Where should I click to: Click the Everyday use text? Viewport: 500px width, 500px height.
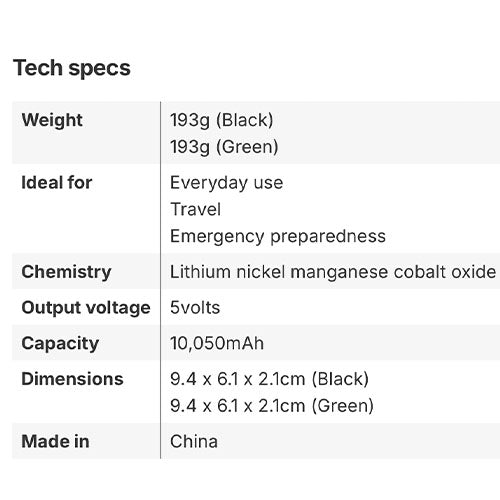[226, 183]
